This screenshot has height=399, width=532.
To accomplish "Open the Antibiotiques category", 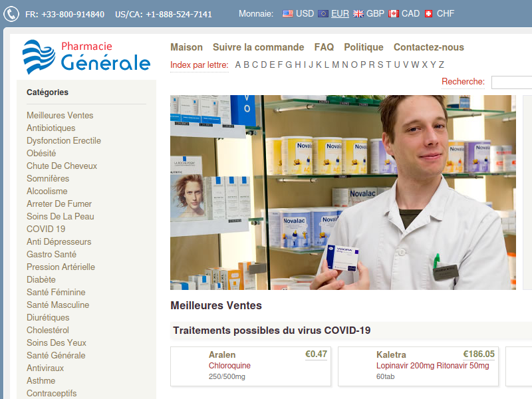I will click(51, 128).
